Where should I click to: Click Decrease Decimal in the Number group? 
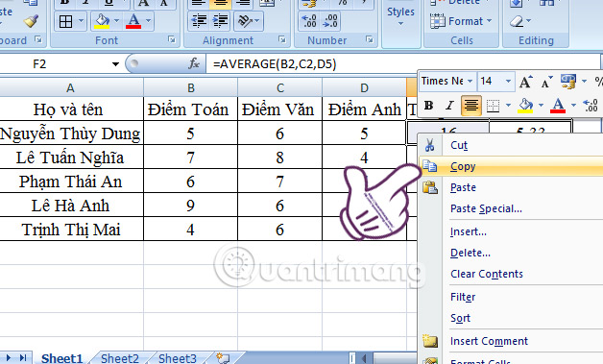[x=330, y=21]
